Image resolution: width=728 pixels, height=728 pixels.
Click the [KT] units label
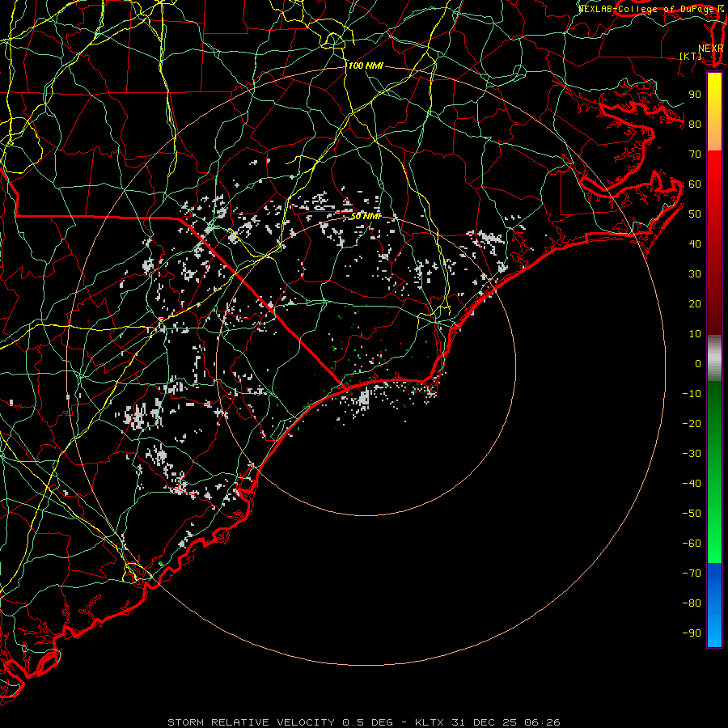point(691,56)
